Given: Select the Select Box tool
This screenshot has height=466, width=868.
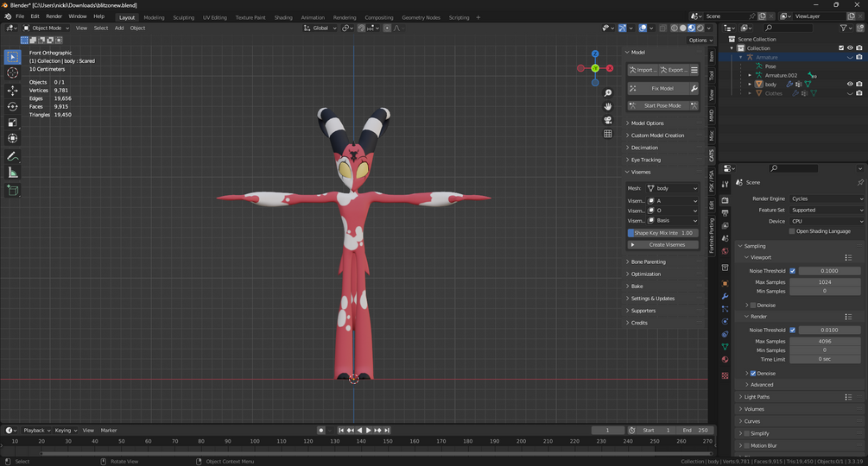Looking at the screenshot, I should [12, 57].
